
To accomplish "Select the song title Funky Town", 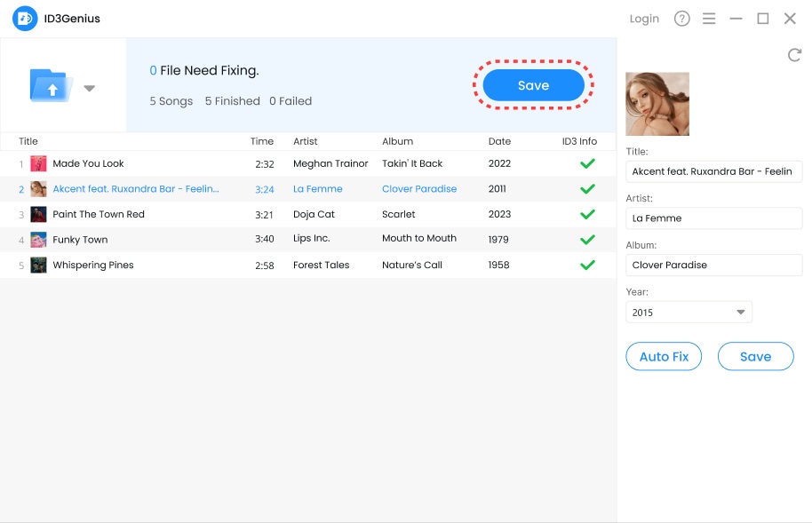I will pos(80,240).
